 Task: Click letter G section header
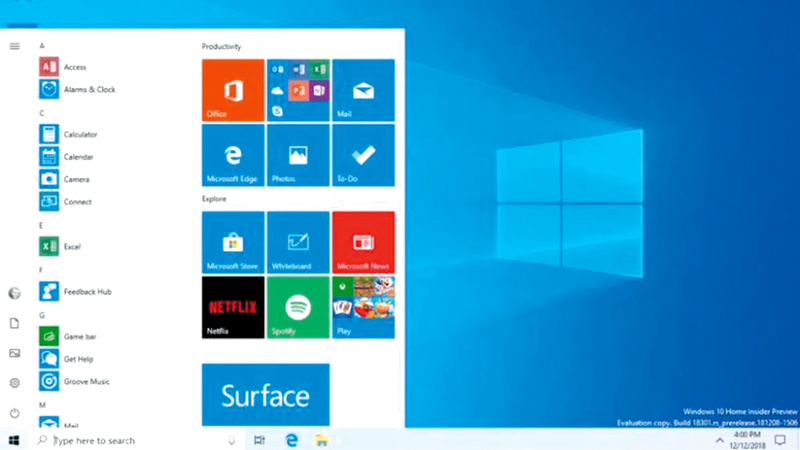[42, 315]
